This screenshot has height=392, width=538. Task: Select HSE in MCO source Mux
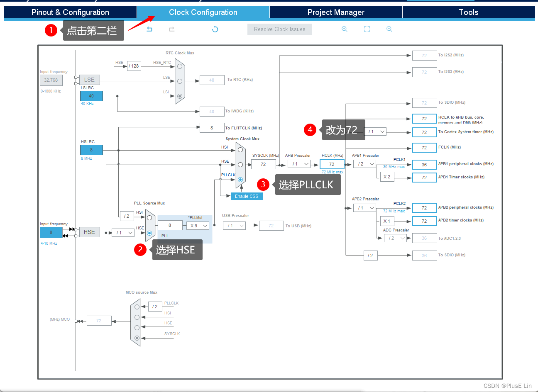[137, 328]
